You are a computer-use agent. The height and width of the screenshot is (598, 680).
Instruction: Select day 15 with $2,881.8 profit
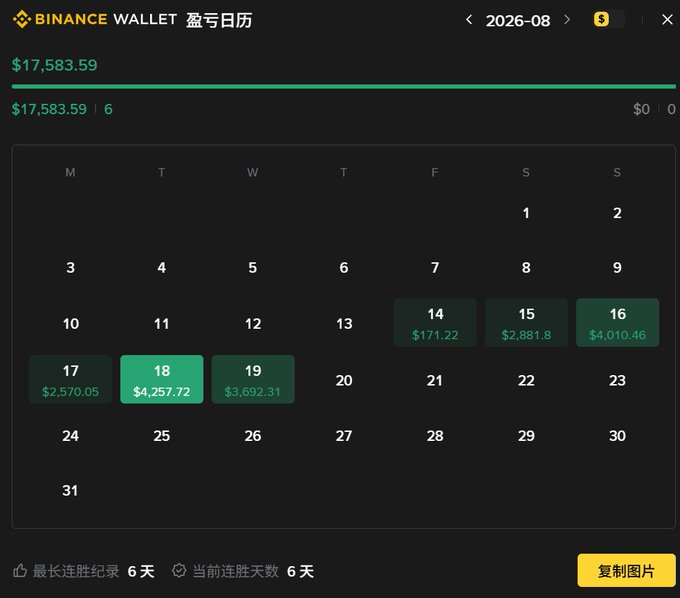point(526,323)
